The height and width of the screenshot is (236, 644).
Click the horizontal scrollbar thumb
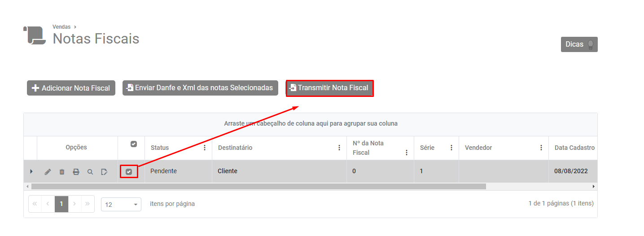tap(258, 186)
